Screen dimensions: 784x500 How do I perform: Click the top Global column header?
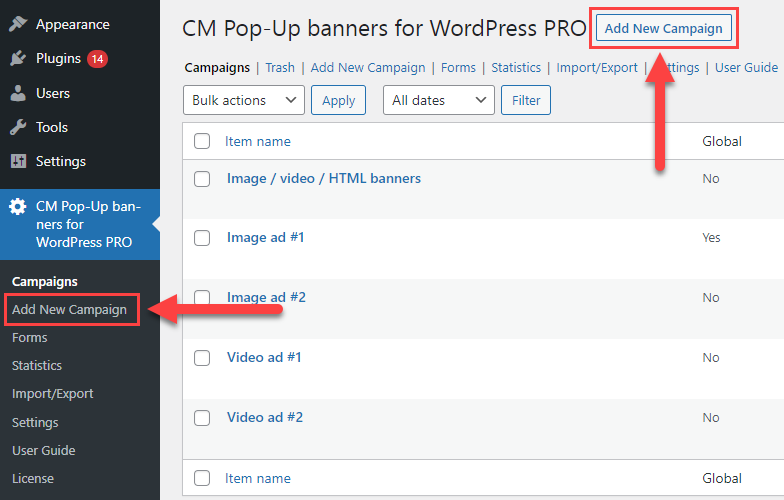722,142
